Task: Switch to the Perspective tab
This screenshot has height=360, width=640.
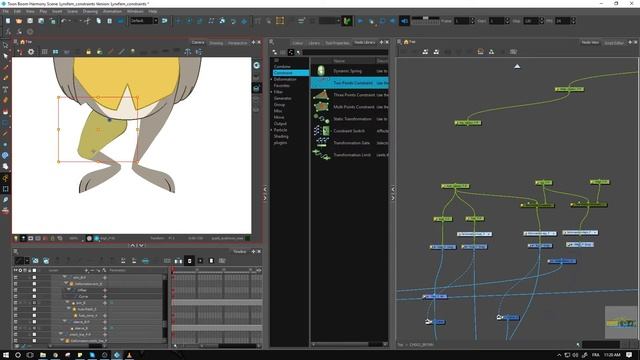Action: coord(237,43)
